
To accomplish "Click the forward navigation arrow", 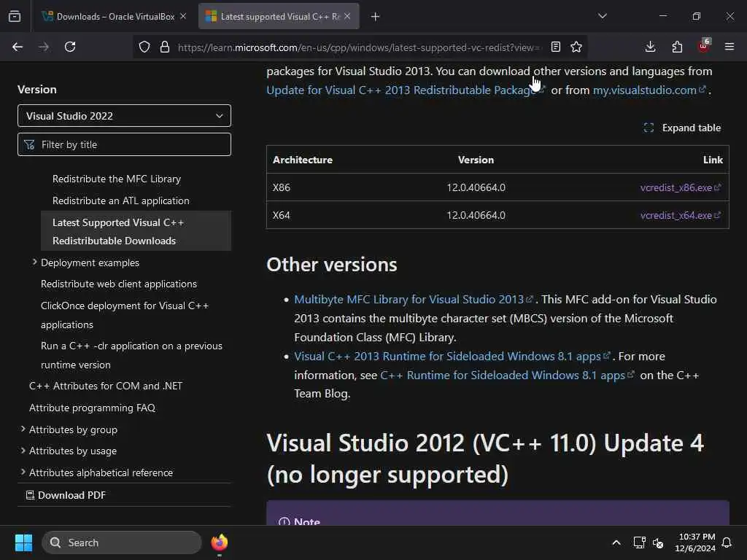I will (44, 47).
